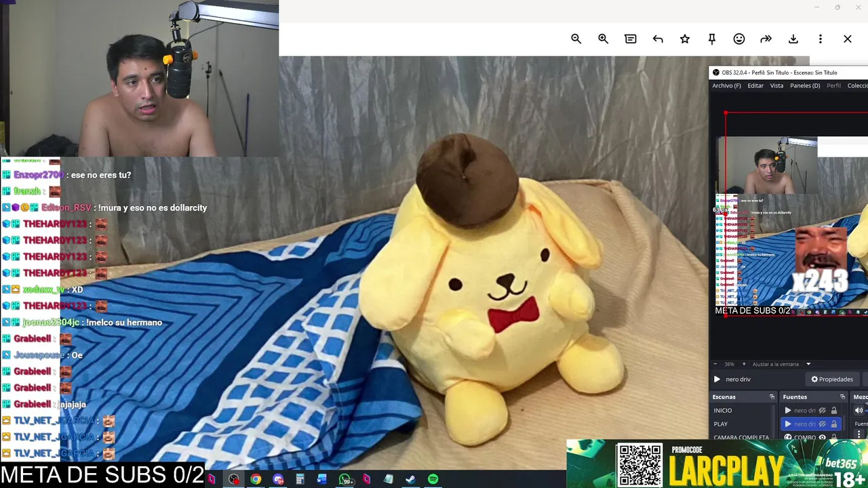
Task: Toggle visibility of COMBO source
Action: pyautogui.click(x=823, y=437)
